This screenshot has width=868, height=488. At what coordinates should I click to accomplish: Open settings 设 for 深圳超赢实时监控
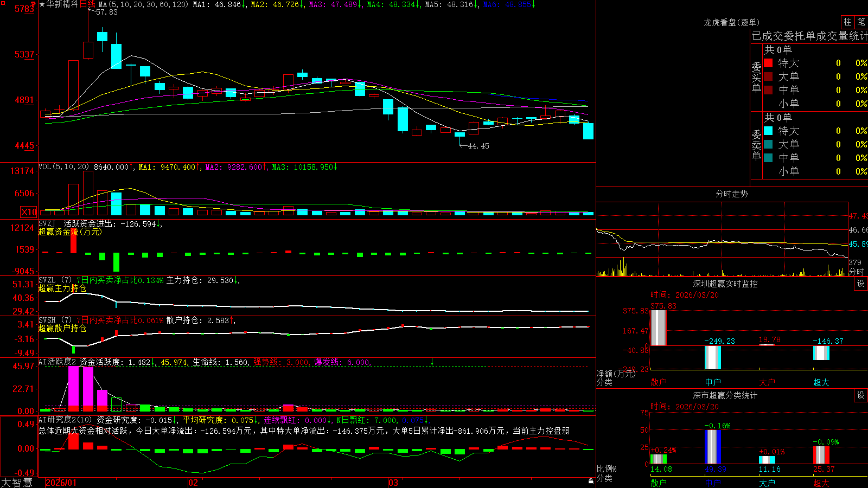[861, 284]
